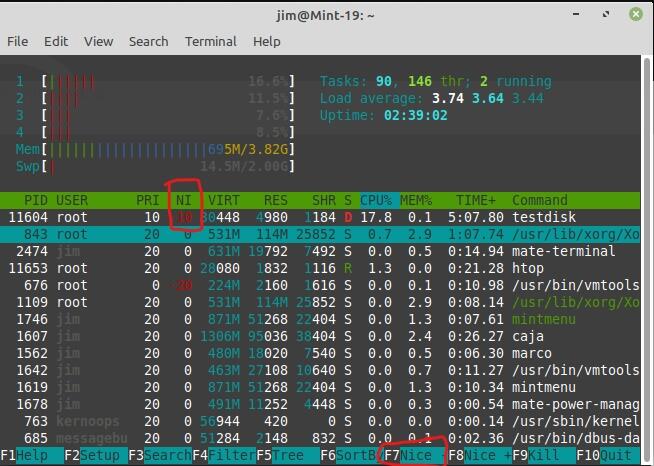Open the File menu

pyautogui.click(x=18, y=42)
